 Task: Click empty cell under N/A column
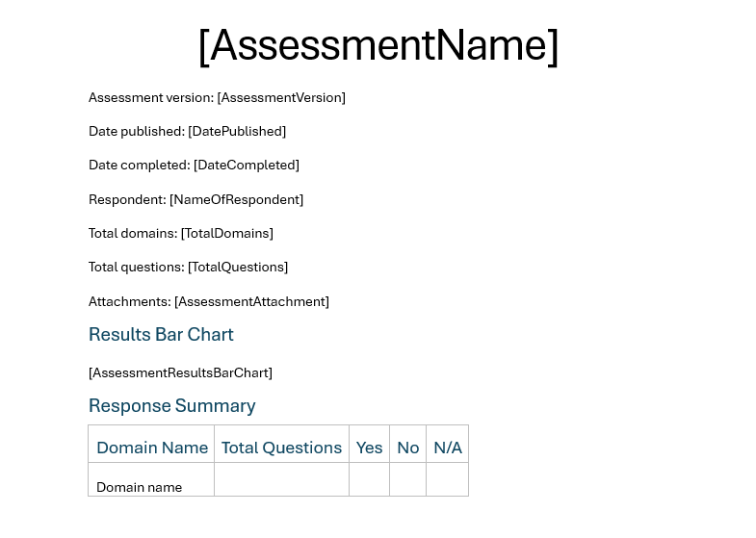point(448,479)
